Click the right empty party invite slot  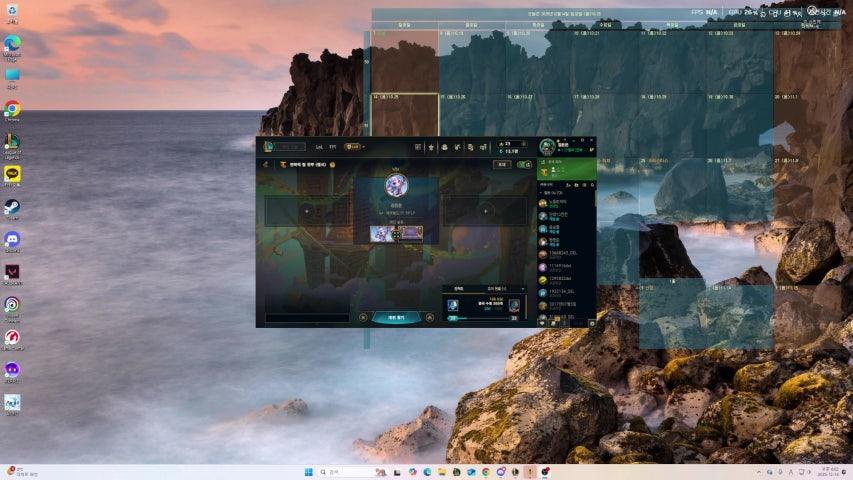[x=485, y=211]
